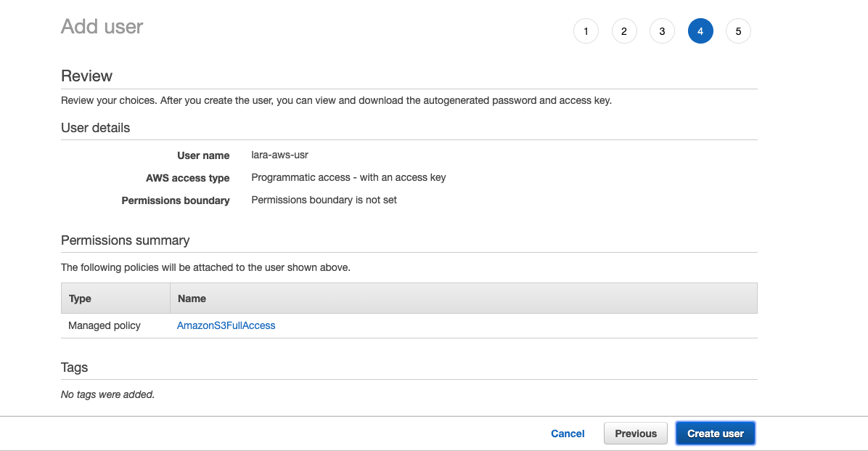This screenshot has width=868, height=451.
Task: Select the active step 4 indicator
Action: [700, 31]
